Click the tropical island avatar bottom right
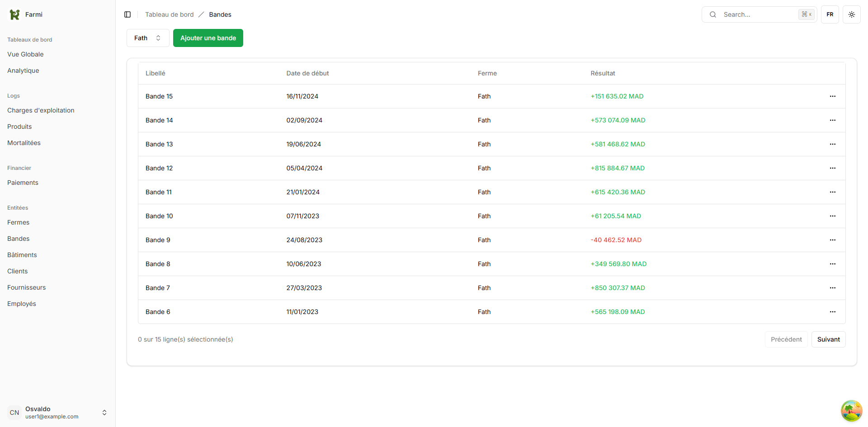Image resolution: width=868 pixels, height=427 pixels. coord(852,411)
